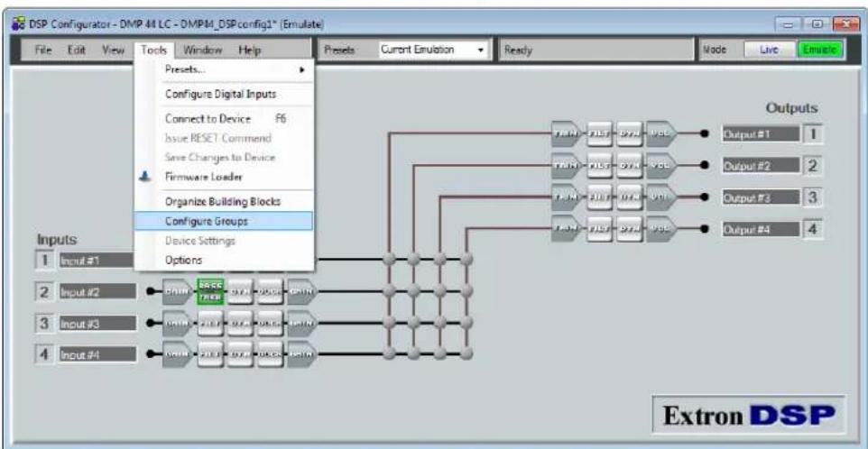Open Input #4 DYN dynamics block

(241, 353)
